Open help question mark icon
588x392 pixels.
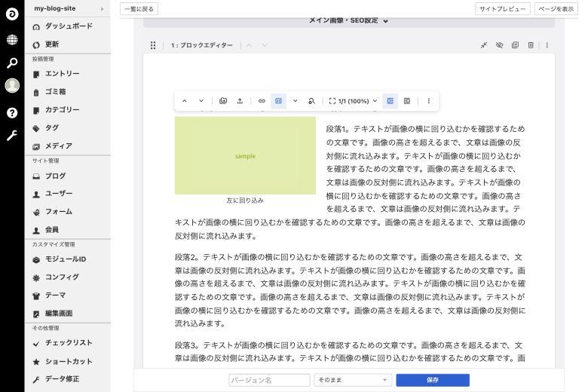[x=12, y=112]
